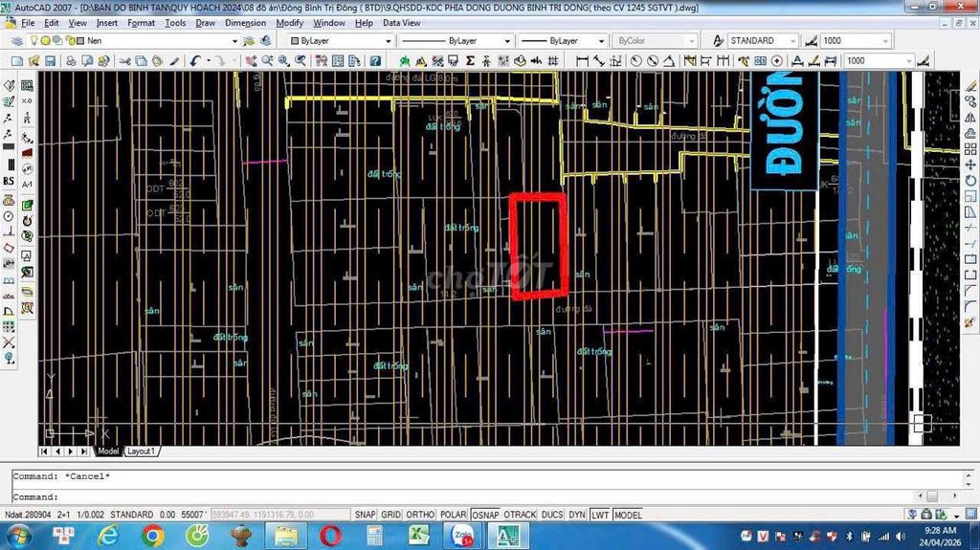The height and width of the screenshot is (550, 980).
Task: Open the File menu
Action: point(28,23)
